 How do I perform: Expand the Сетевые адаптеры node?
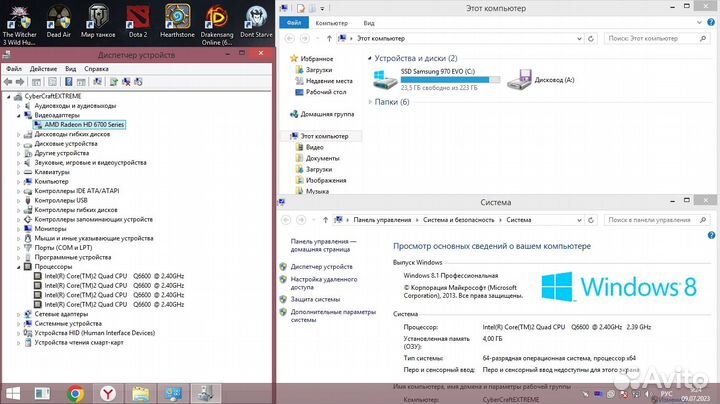click(19, 314)
